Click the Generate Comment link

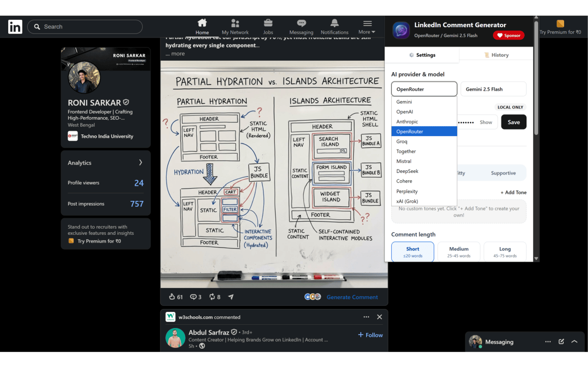point(352,297)
